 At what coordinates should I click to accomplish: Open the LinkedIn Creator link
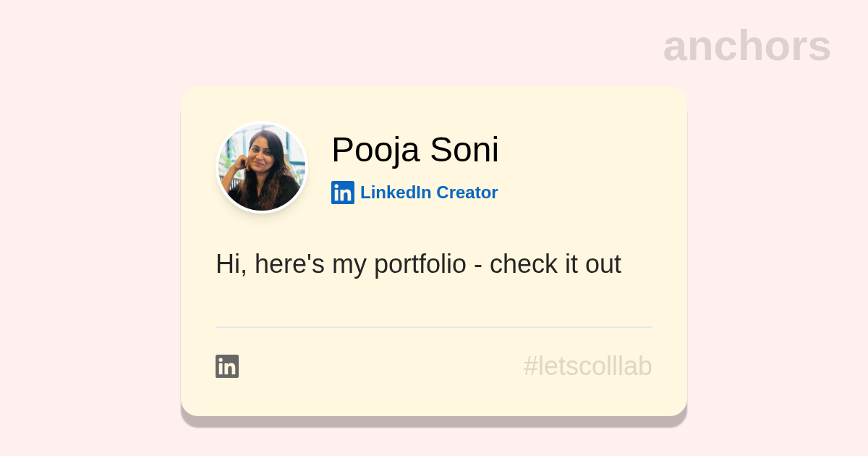[x=428, y=193]
